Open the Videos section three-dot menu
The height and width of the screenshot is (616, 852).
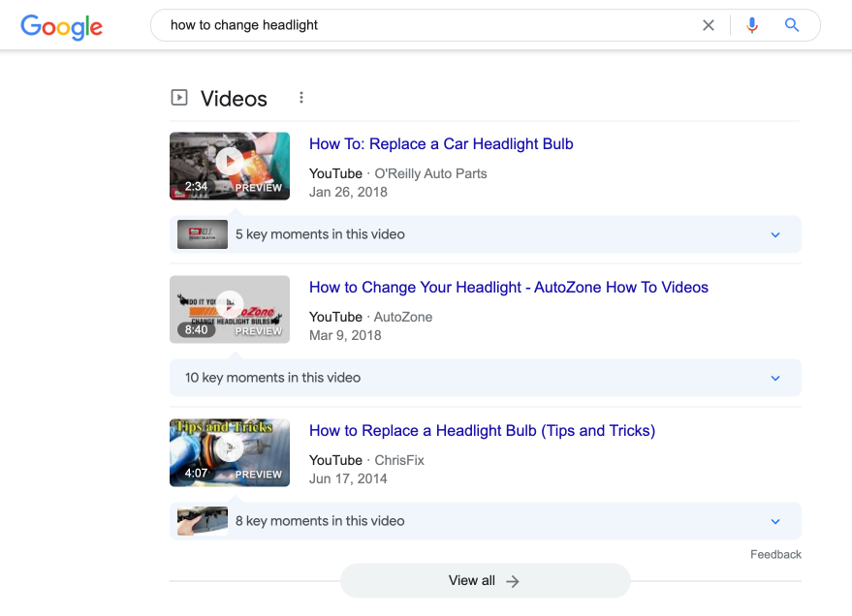(x=301, y=98)
